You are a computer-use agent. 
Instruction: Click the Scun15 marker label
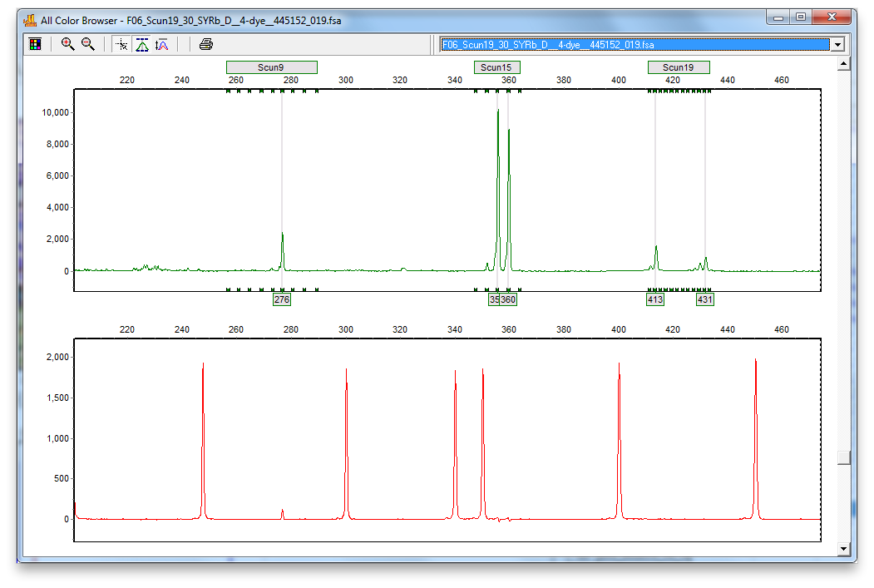(x=496, y=67)
